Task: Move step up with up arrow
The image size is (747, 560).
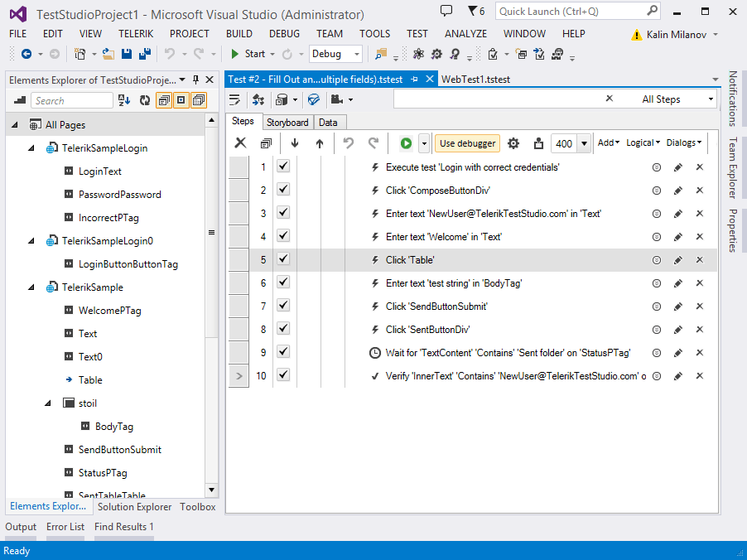Action: [319, 143]
